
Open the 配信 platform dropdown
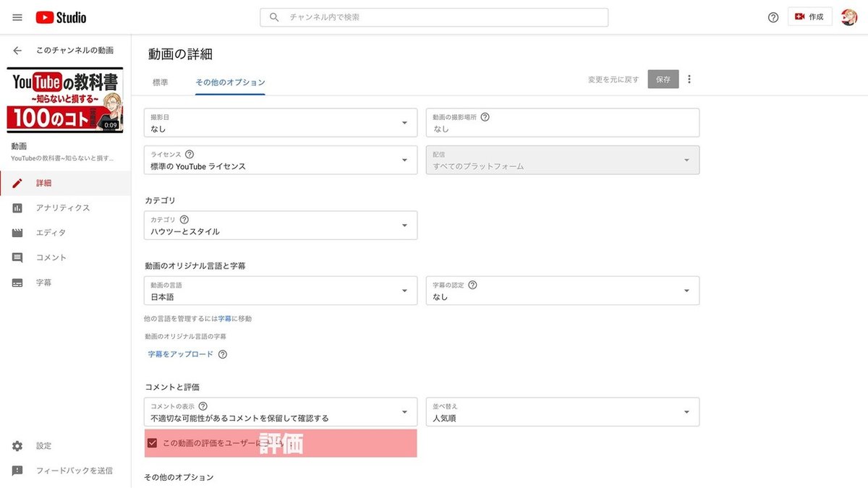click(563, 160)
